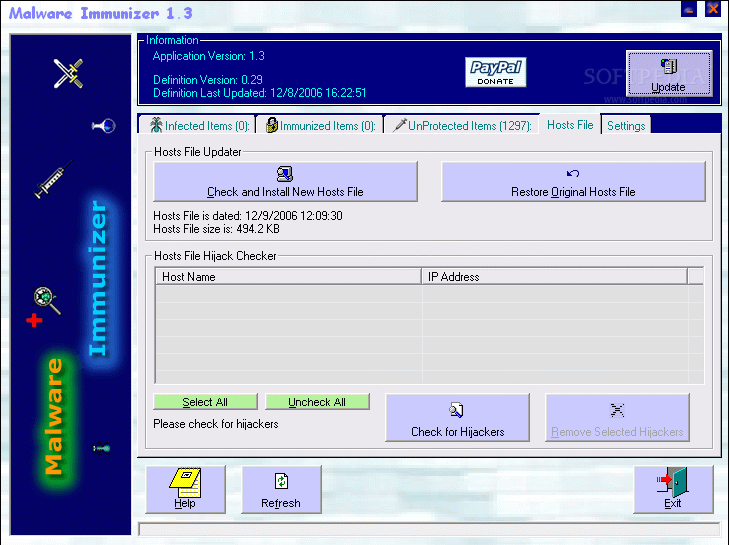
Task: Click 'Hosts File is dated: 12/9/2006 12:09:30'
Action: click(x=248, y=216)
